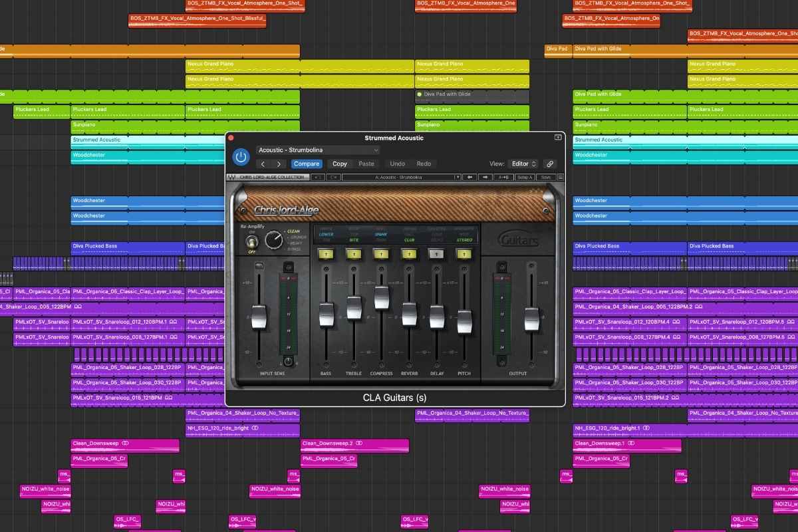Click the Chris Lord-Alge logo plate
798x532 pixels.
[287, 211]
